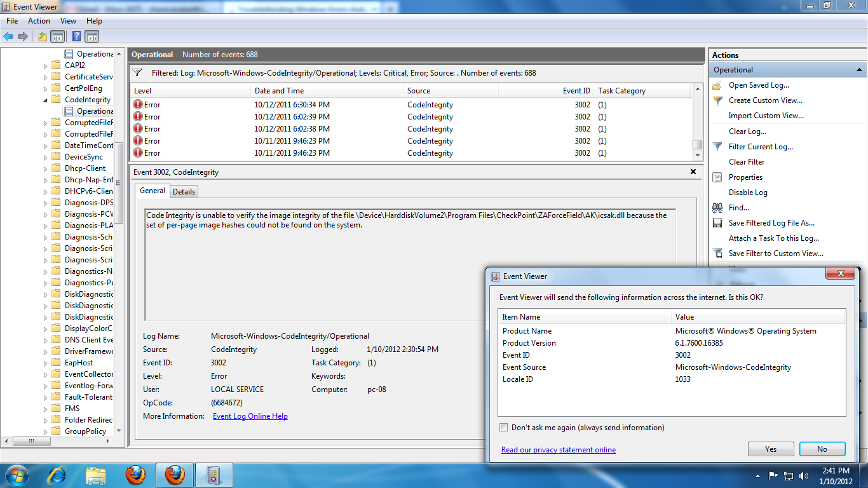The height and width of the screenshot is (488, 868).
Task: Click the error icon on the 6:30:34 PM event
Action: coord(138,105)
